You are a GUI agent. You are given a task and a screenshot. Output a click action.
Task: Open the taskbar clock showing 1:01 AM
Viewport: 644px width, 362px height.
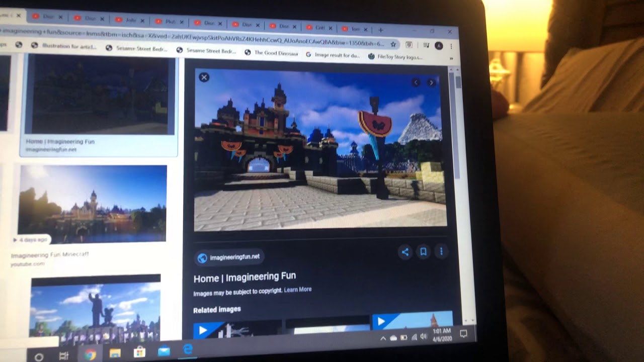pyautogui.click(x=441, y=335)
